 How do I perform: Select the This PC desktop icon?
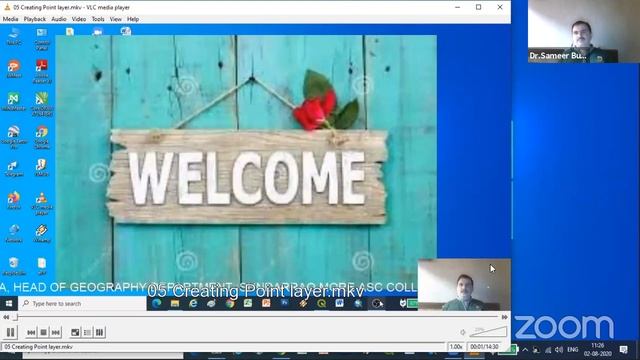(x=14, y=36)
